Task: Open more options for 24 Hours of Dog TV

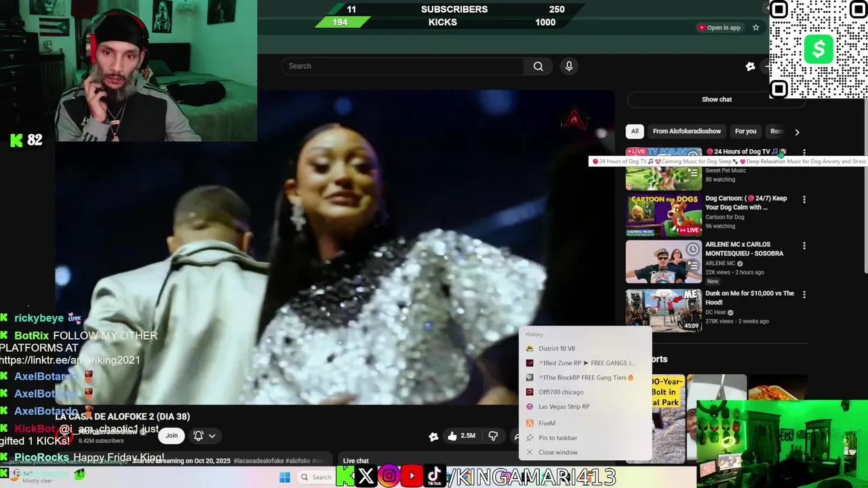Action: tap(804, 152)
